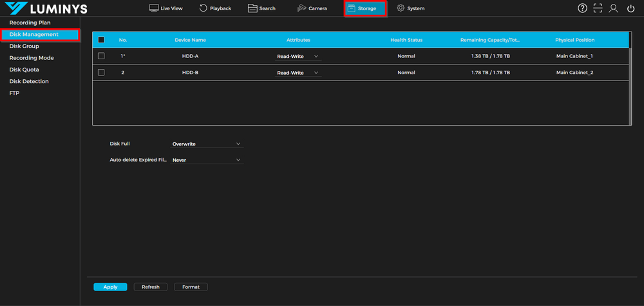This screenshot has height=306, width=644.
Task: Click the Format button
Action: [191, 287]
